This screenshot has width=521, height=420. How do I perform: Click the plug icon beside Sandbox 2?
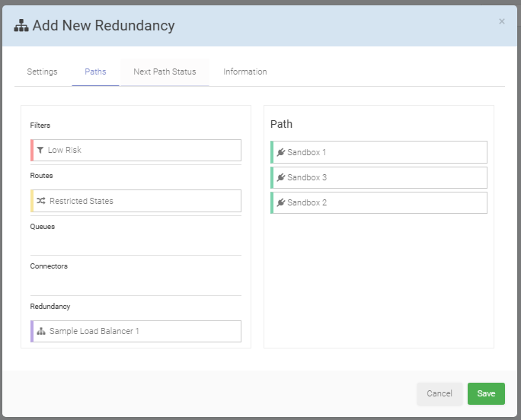pyautogui.click(x=281, y=202)
